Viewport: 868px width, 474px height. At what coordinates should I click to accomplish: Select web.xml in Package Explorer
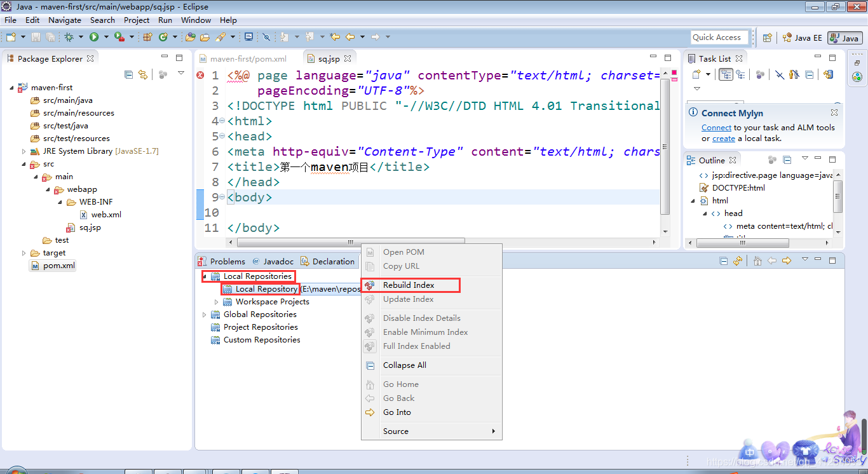click(100, 215)
